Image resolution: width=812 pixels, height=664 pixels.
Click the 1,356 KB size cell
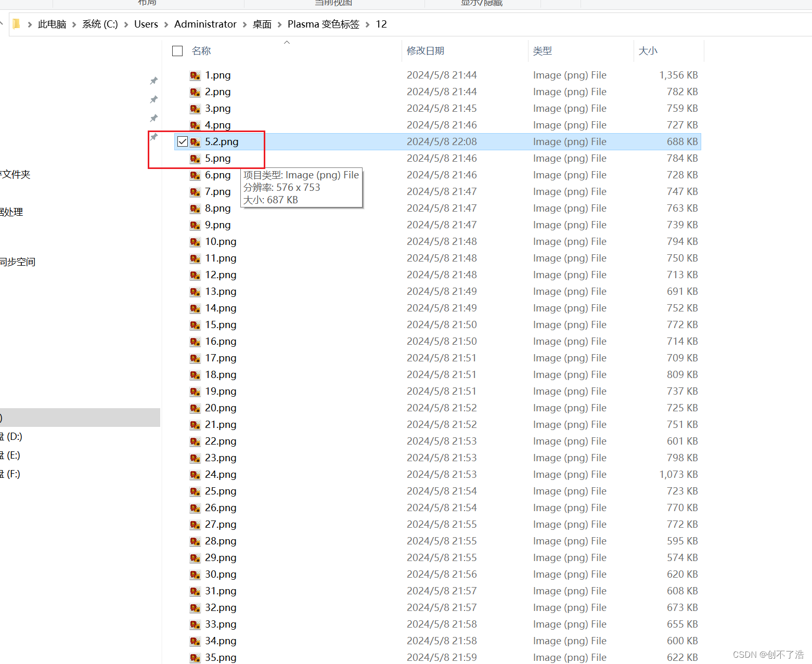679,75
